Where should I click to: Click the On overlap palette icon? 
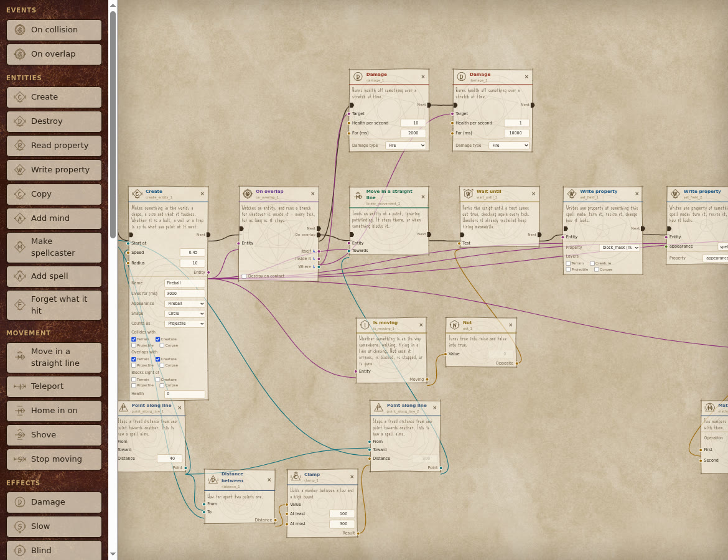(x=20, y=54)
